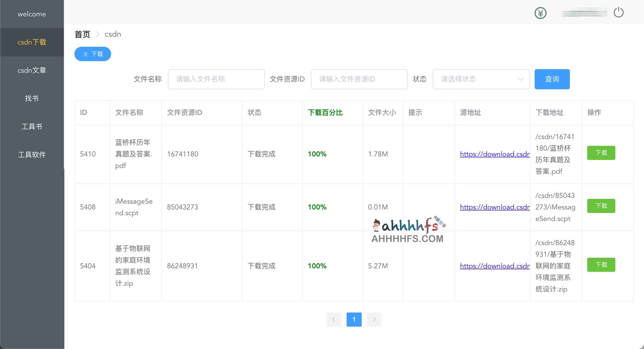Select csdn文章 in the sidebar
Viewport: 644px width, 349px height.
[32, 70]
